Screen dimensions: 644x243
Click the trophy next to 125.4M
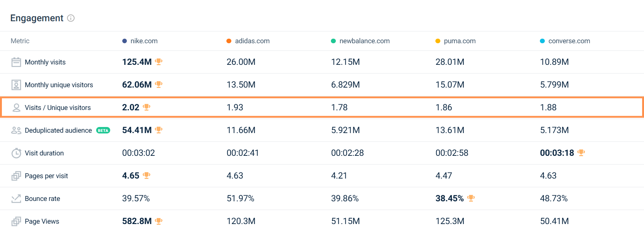159,62
